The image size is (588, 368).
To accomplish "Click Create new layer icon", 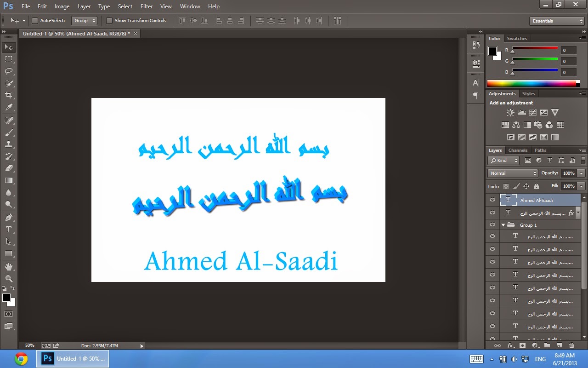I will point(559,345).
